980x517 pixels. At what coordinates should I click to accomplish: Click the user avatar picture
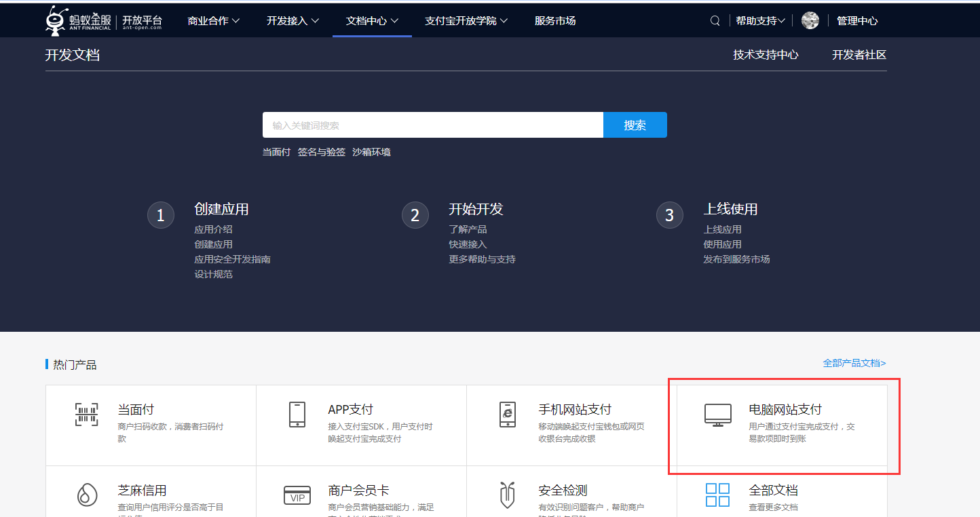coord(810,20)
